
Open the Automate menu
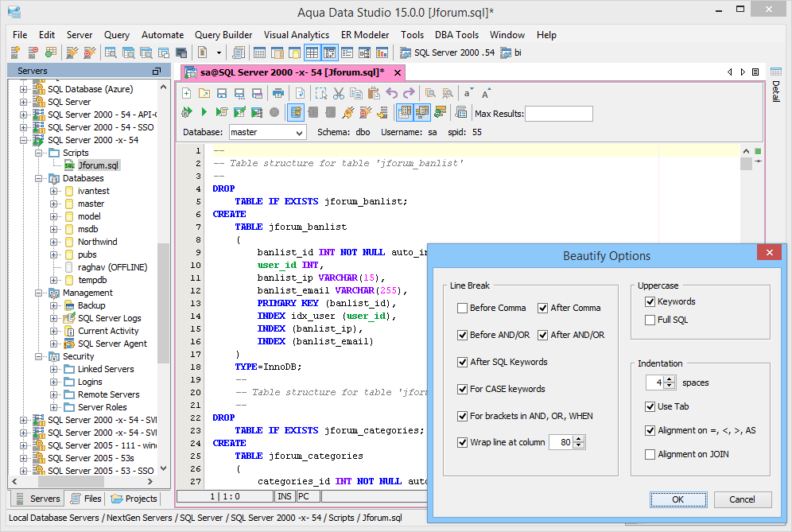[x=162, y=35]
